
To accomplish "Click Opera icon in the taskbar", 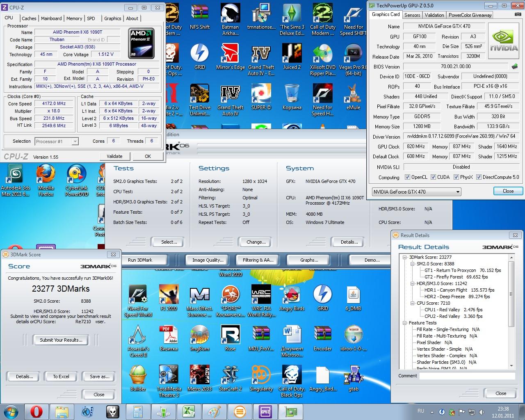I will pyautogui.click(x=36, y=411).
